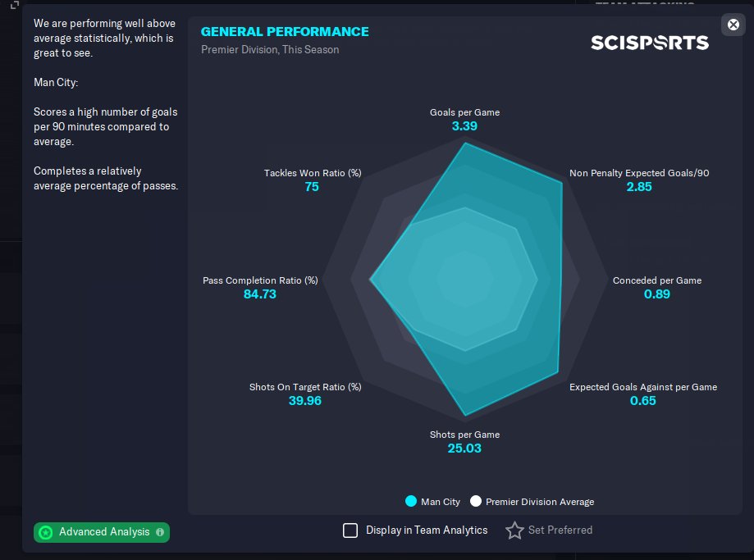Click the General Performance heading
Image resolution: width=754 pixels, height=560 pixels.
click(285, 32)
